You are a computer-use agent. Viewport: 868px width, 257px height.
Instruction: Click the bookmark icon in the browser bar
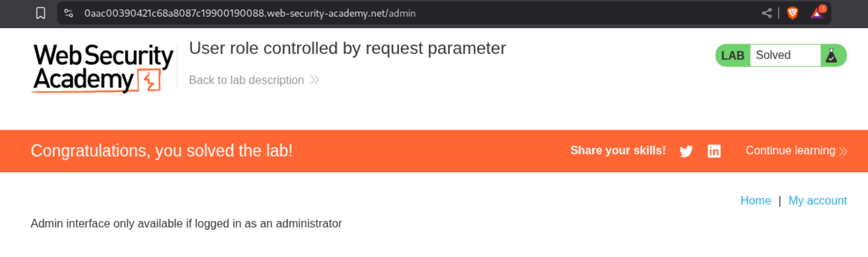click(x=41, y=13)
